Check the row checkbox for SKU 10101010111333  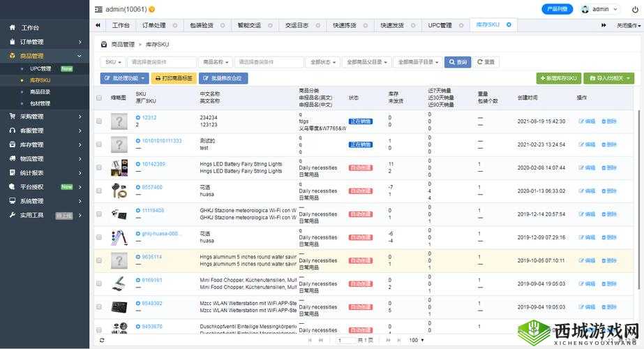pyautogui.click(x=99, y=144)
